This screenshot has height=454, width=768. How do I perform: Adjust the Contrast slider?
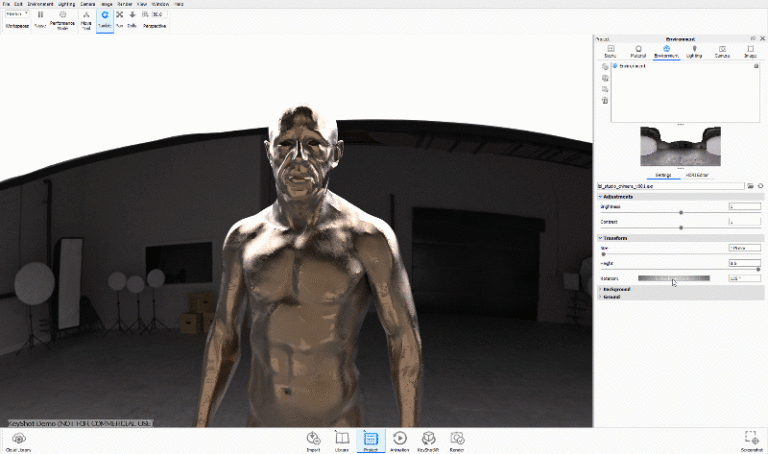681,228
